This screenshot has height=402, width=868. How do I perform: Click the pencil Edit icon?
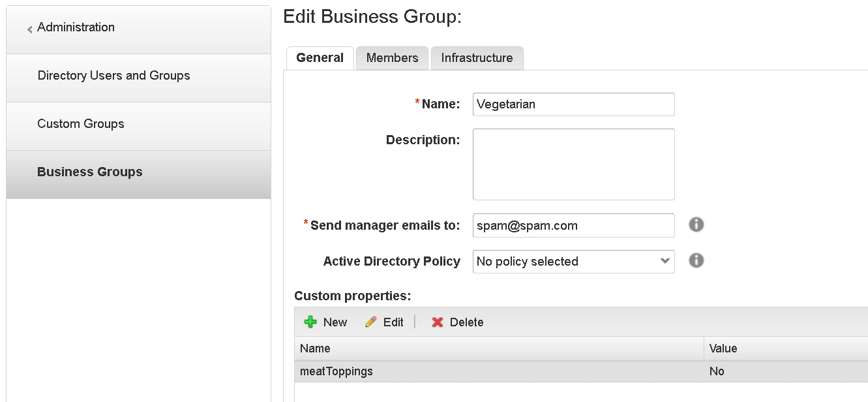coord(370,322)
